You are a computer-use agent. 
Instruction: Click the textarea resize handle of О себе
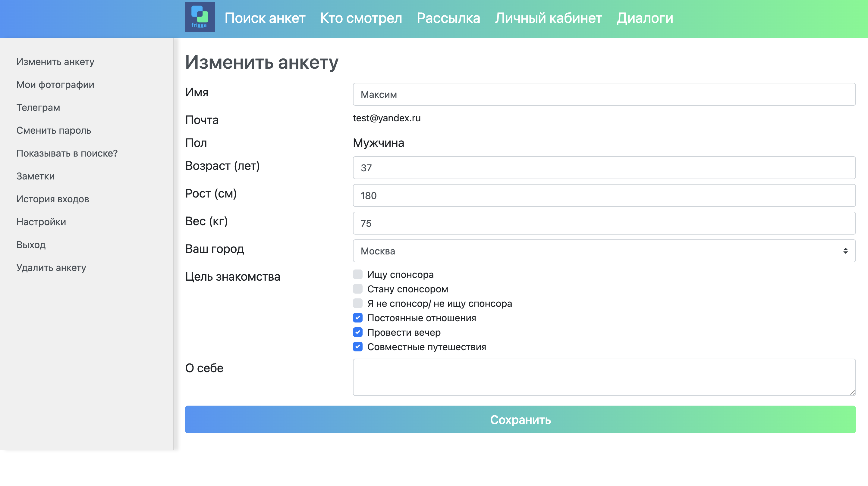852,392
